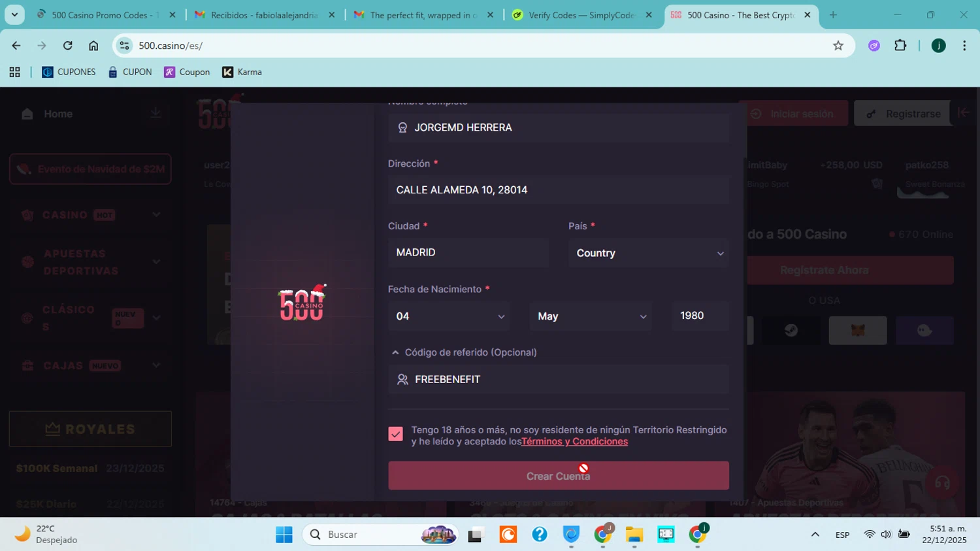Screen dimensions: 980x551
Task: Open the Chrome extensions puzzle icon
Action: (900, 46)
